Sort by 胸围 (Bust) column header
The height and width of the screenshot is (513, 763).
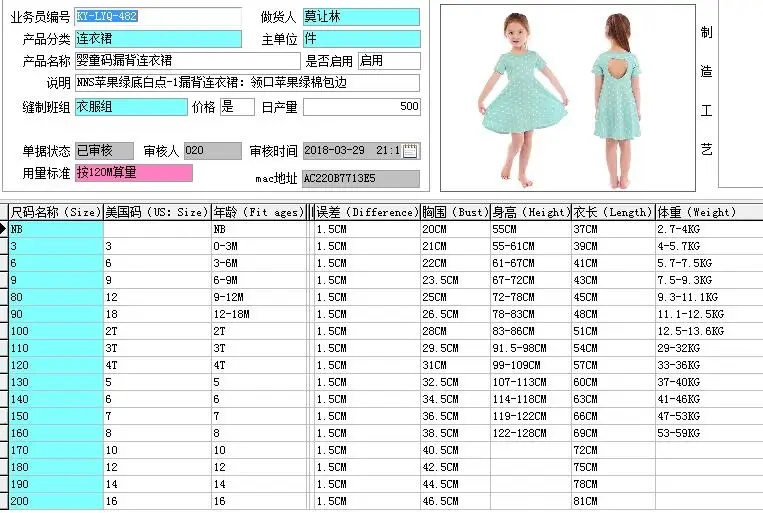click(455, 212)
